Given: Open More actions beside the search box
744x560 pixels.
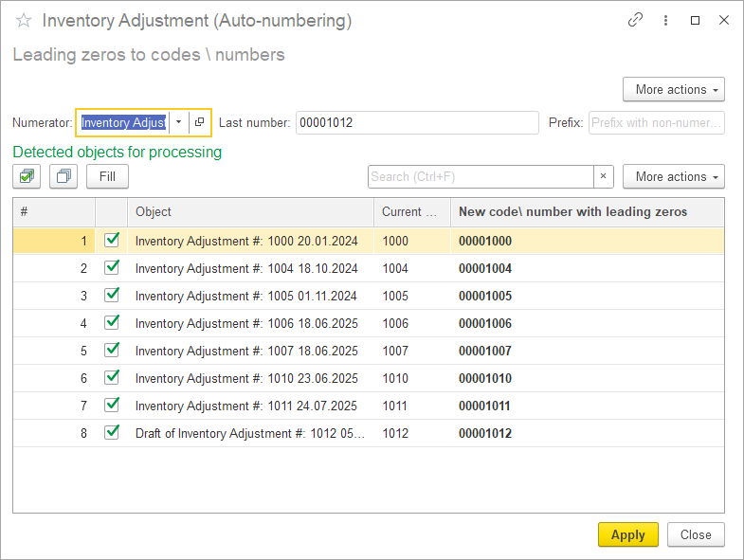Looking at the screenshot, I should click(673, 176).
